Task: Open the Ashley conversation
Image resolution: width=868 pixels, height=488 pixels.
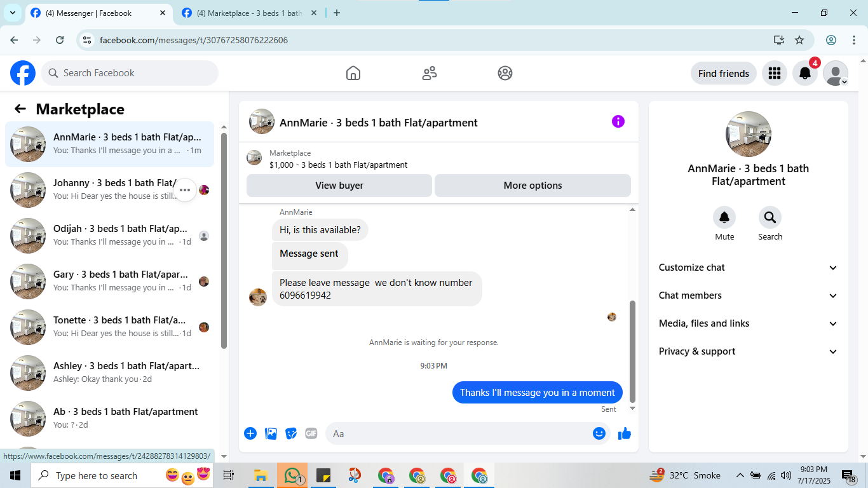Action: tap(109, 373)
